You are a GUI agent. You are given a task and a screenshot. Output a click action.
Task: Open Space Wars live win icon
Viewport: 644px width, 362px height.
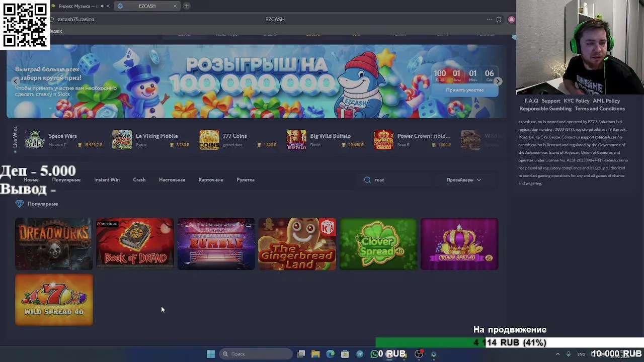pos(35,140)
